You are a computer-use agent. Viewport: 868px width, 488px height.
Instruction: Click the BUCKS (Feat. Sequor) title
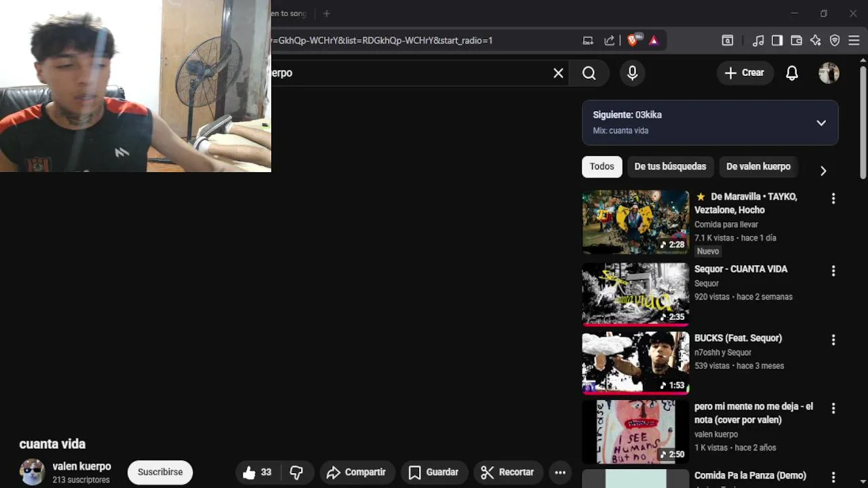click(x=738, y=338)
